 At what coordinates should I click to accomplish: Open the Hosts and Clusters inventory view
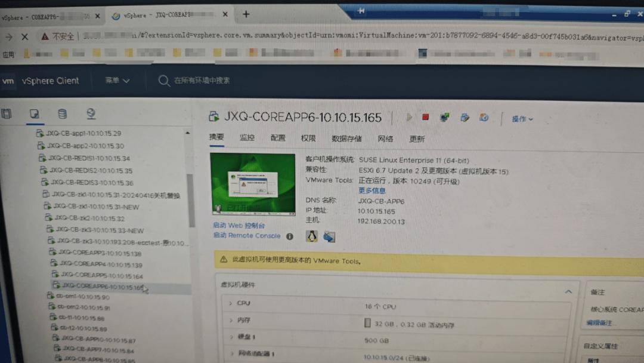pyautogui.click(x=7, y=113)
